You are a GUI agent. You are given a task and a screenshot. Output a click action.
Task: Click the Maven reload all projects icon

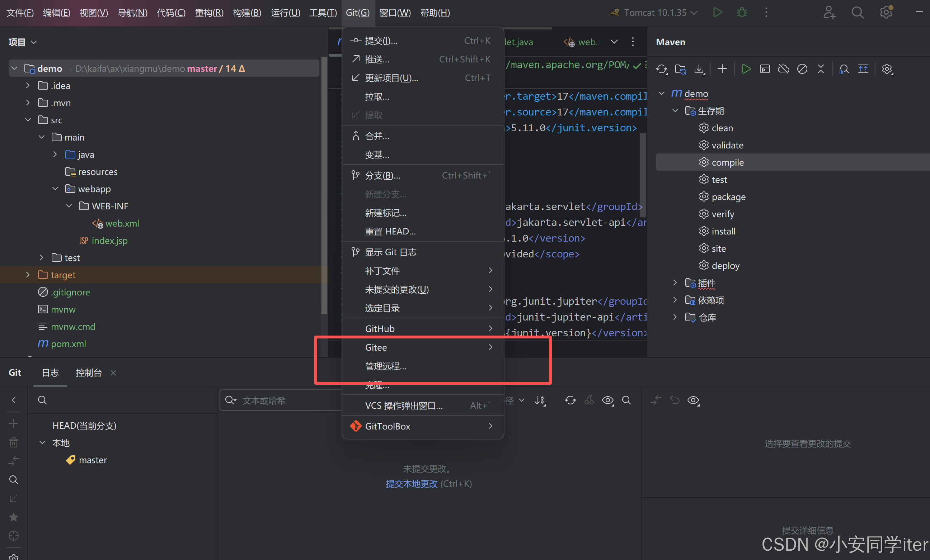[661, 69]
